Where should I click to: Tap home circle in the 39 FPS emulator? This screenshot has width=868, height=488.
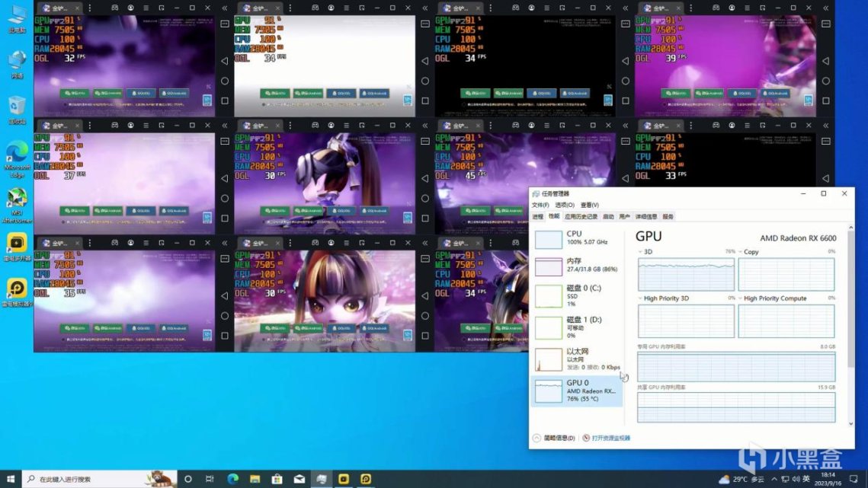coord(826,81)
